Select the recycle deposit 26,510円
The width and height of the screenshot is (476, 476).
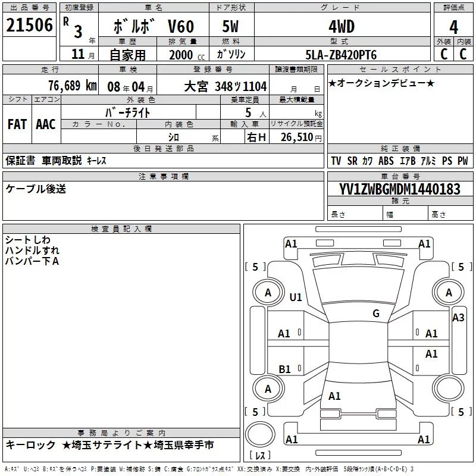coord(301,137)
